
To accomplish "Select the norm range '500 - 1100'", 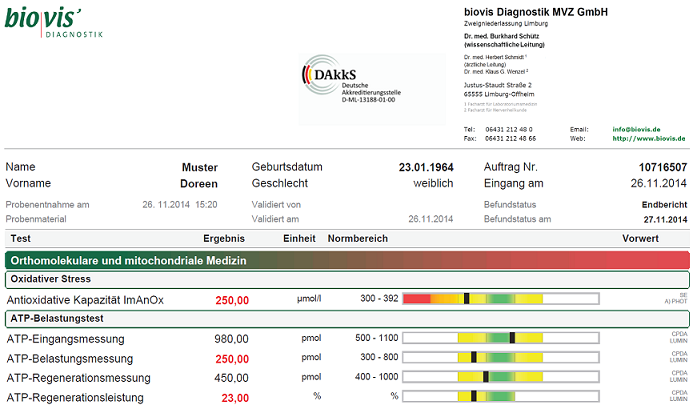I will tap(377, 338).
